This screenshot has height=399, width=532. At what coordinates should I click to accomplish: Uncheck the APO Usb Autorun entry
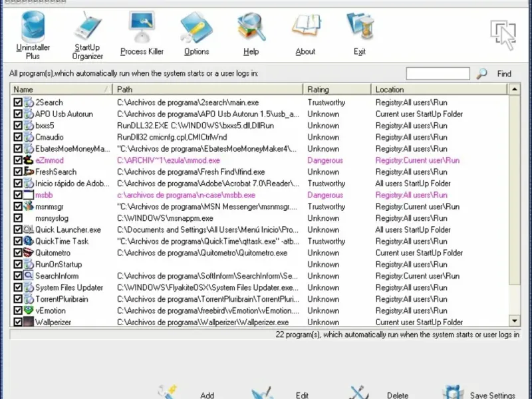coord(18,114)
